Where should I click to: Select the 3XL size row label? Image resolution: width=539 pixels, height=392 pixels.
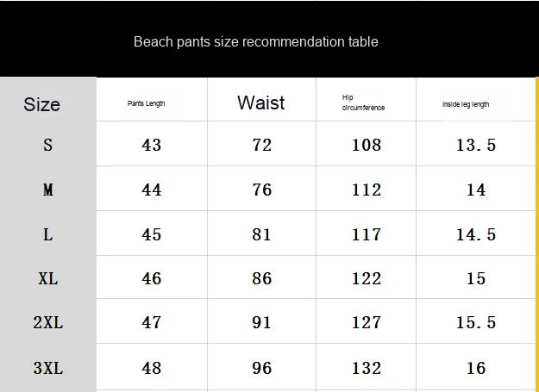tap(48, 368)
